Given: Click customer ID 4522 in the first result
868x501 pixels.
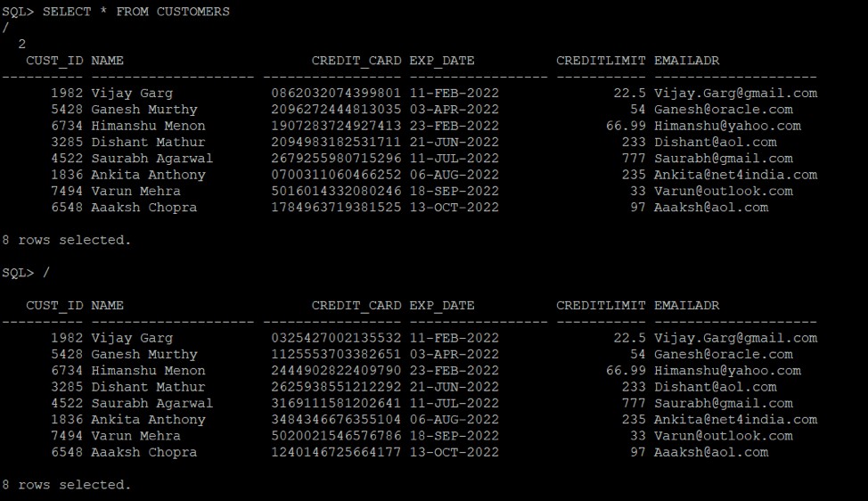Looking at the screenshot, I should (67, 159).
